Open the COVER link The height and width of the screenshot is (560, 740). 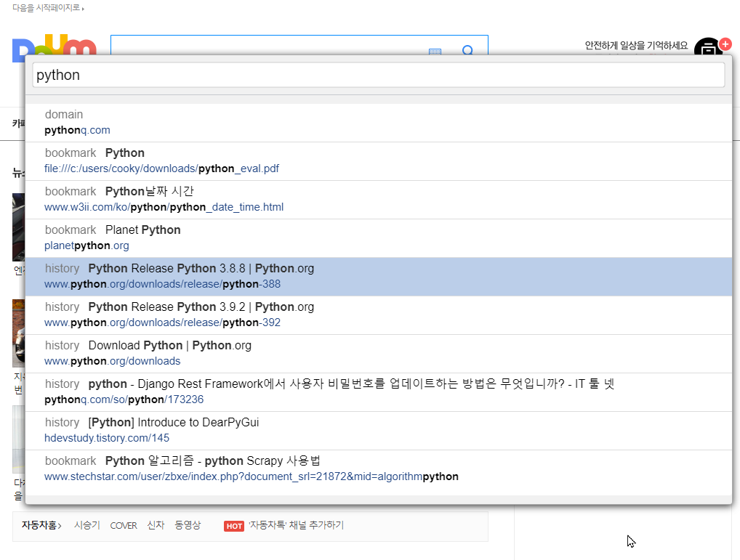(x=124, y=526)
